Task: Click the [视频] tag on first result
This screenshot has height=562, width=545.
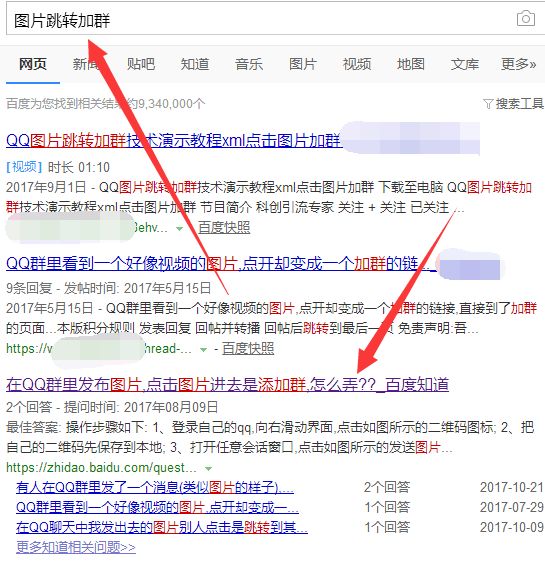Action: click(x=24, y=167)
